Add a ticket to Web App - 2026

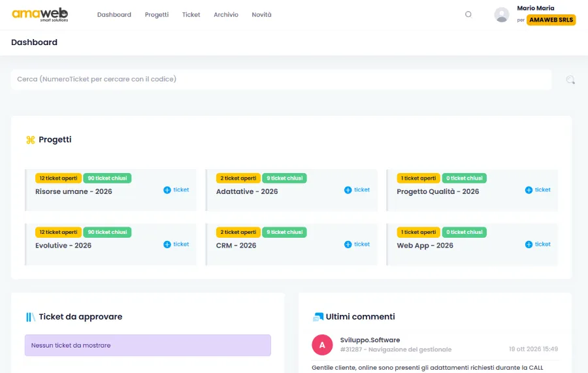point(538,244)
